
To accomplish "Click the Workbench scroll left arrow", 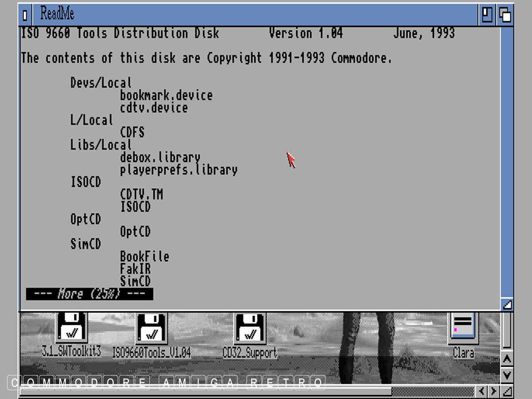I will (x=482, y=391).
